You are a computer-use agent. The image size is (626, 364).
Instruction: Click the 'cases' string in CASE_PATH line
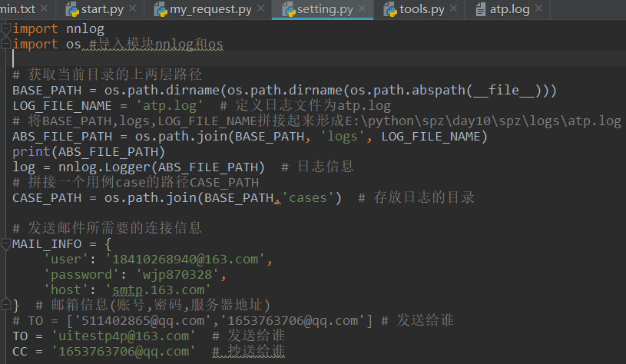308,197
